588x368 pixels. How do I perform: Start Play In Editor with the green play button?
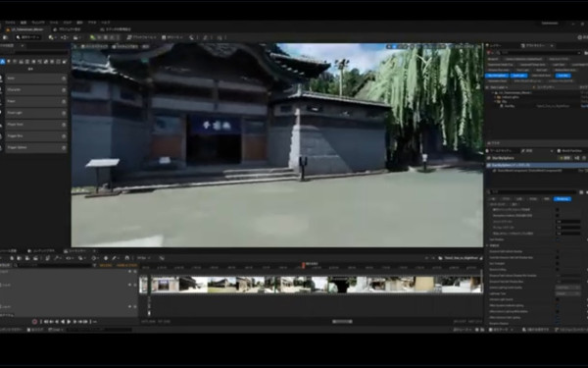(93, 37)
